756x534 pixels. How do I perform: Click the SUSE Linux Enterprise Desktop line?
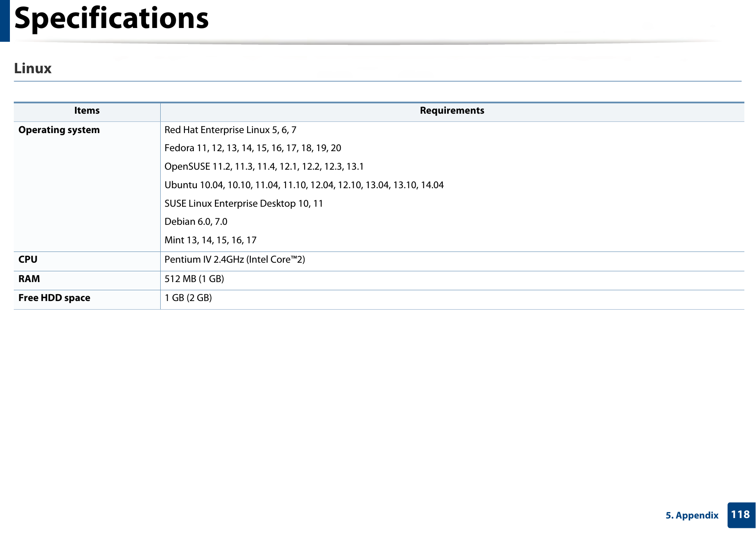click(244, 204)
